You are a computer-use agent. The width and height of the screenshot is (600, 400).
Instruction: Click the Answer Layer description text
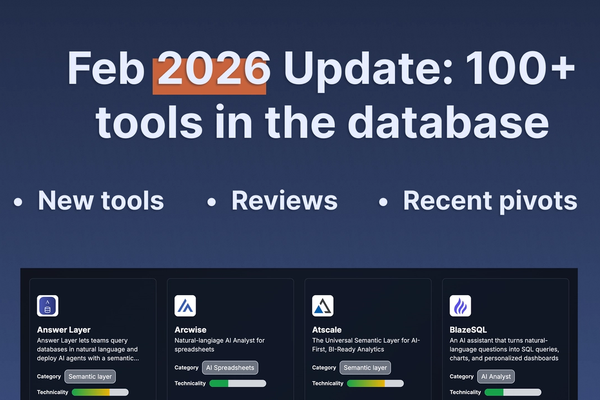(x=88, y=349)
